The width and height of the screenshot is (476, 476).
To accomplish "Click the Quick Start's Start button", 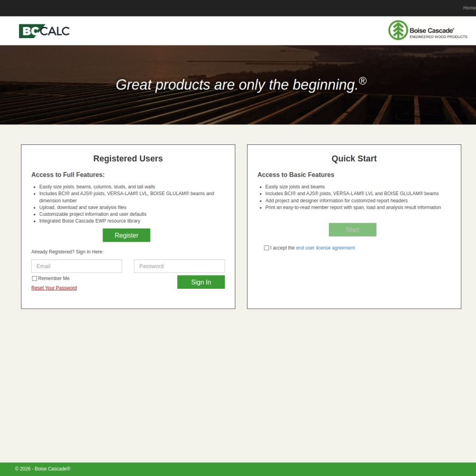I will point(352,230).
